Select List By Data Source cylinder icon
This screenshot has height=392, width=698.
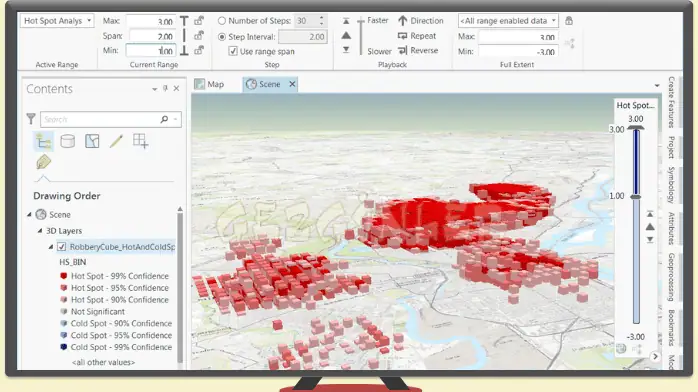[68, 141]
